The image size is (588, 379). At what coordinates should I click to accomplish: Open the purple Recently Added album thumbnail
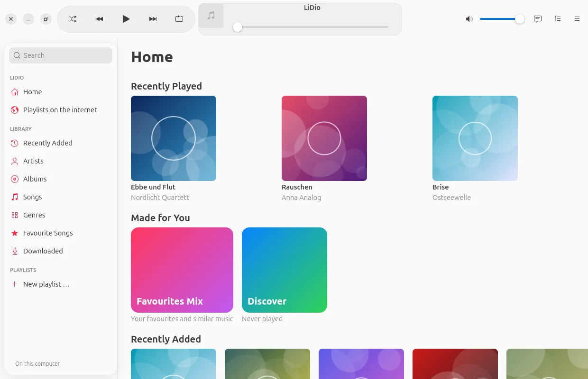pos(361,364)
